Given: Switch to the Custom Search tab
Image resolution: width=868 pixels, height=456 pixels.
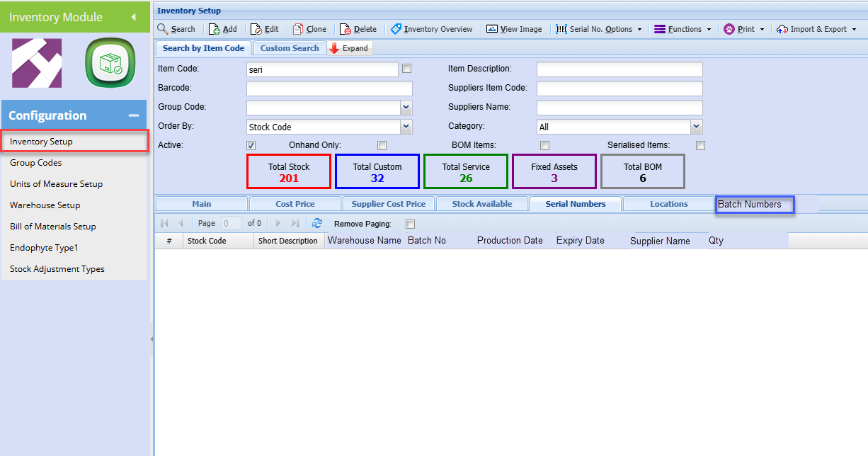Looking at the screenshot, I should click(290, 48).
